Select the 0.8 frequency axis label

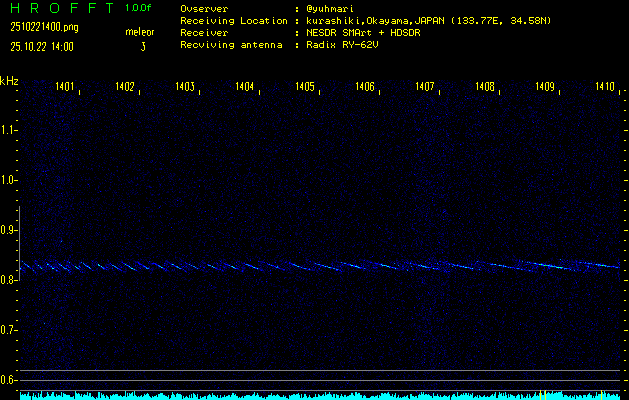[x=9, y=280]
